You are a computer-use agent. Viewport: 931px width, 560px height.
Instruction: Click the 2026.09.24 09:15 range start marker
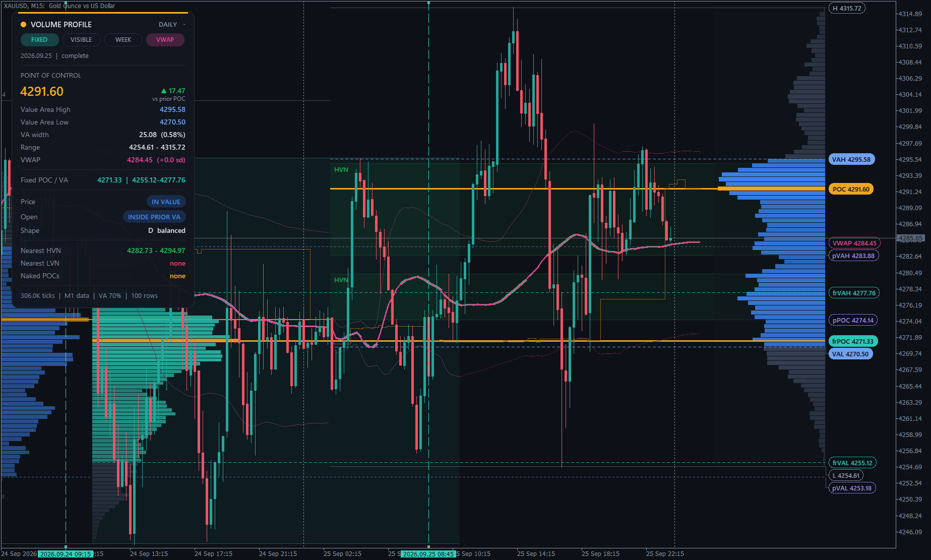click(66, 554)
